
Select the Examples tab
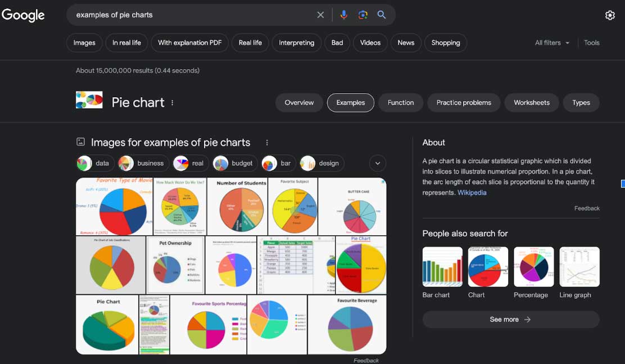(350, 103)
